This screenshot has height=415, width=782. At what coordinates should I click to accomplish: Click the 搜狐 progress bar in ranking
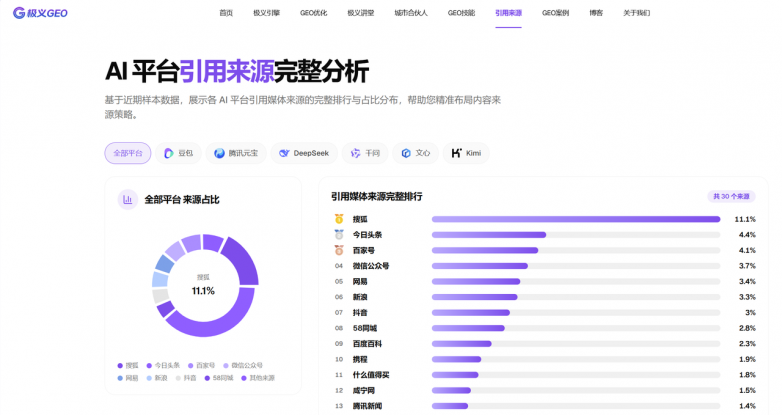click(576, 219)
